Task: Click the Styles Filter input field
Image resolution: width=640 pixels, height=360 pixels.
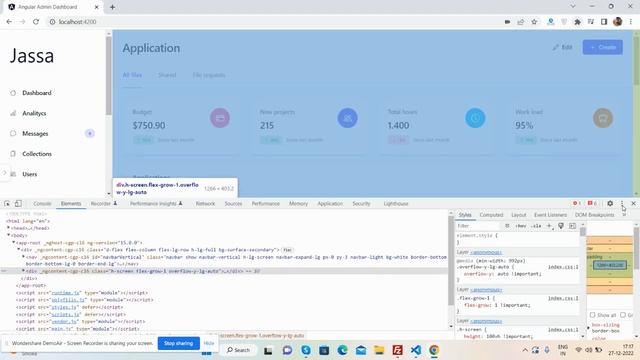Action: pos(478,226)
